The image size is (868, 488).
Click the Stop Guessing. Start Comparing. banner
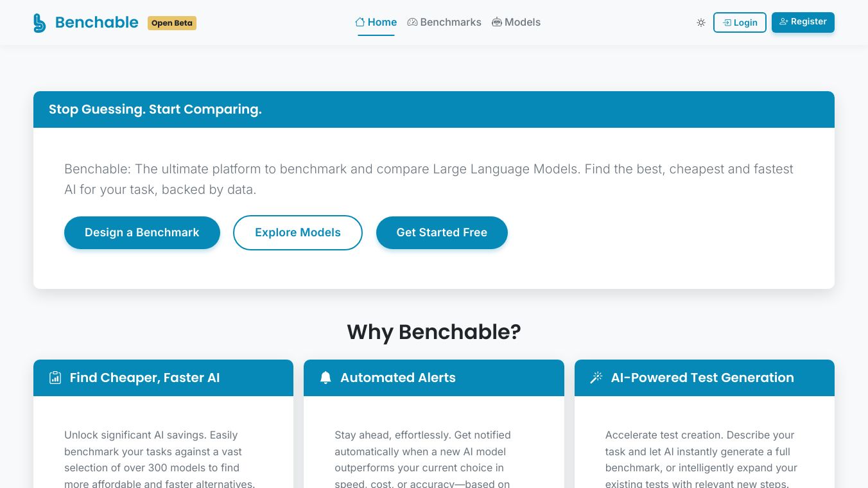(155, 109)
